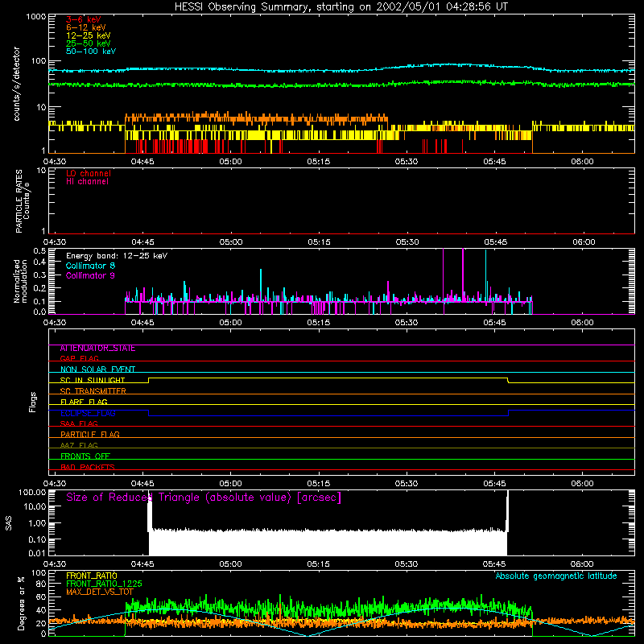Select the orange 6-12 keV legend label
Screen dimensions: 644x644
click(86, 27)
